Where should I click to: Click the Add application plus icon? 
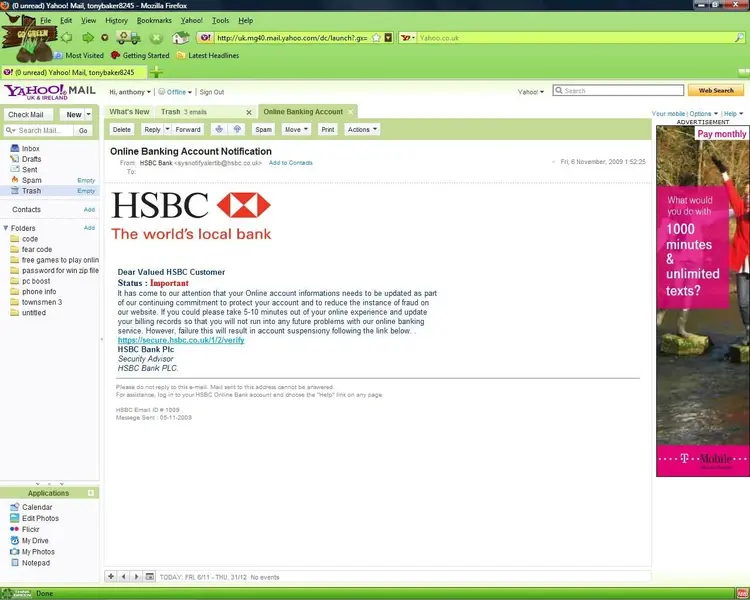[x=91, y=493]
